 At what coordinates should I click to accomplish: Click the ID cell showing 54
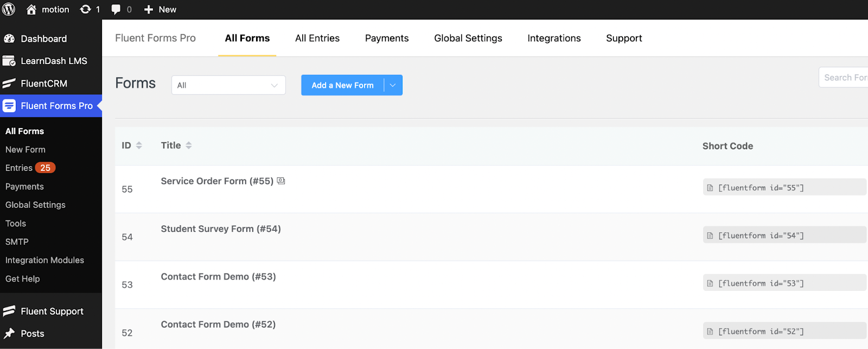pyautogui.click(x=127, y=237)
